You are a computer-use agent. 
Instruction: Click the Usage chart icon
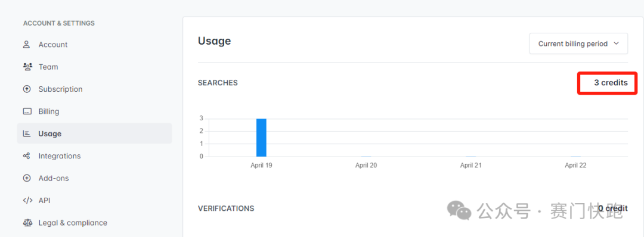pos(27,133)
